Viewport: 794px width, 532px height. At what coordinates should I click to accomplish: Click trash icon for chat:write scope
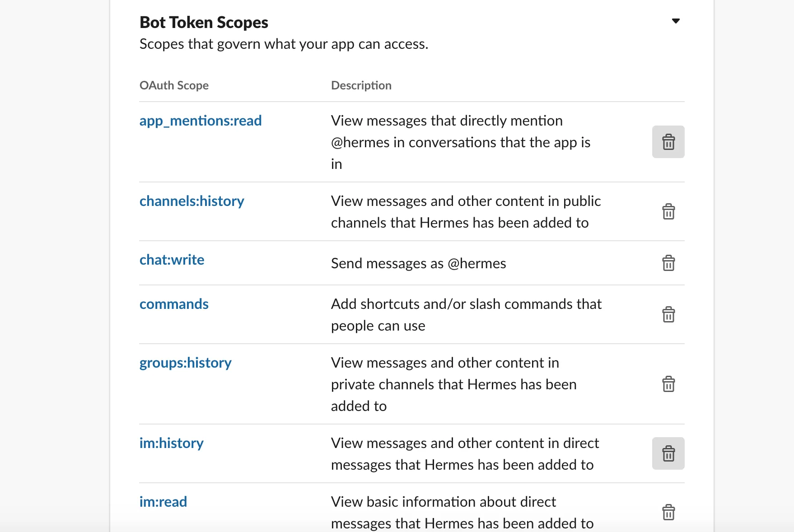point(668,263)
